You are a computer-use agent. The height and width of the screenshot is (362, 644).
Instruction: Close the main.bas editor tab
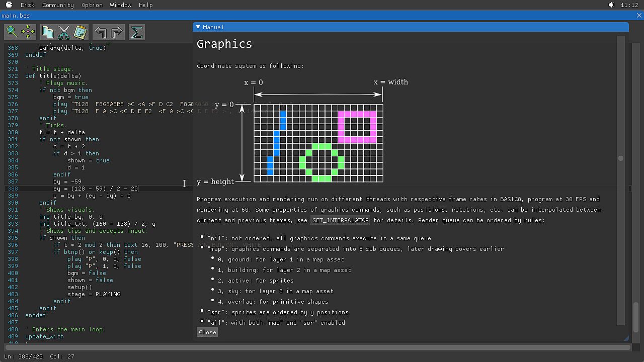(x=639, y=16)
